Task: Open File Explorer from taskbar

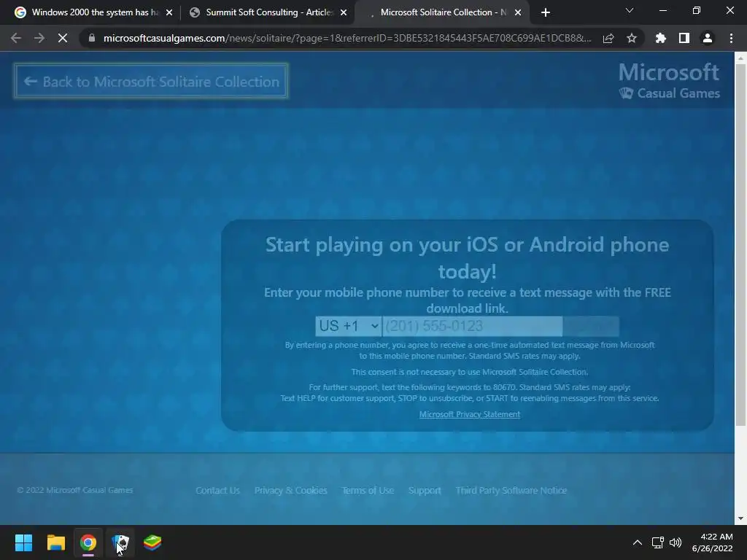Action: point(55,542)
